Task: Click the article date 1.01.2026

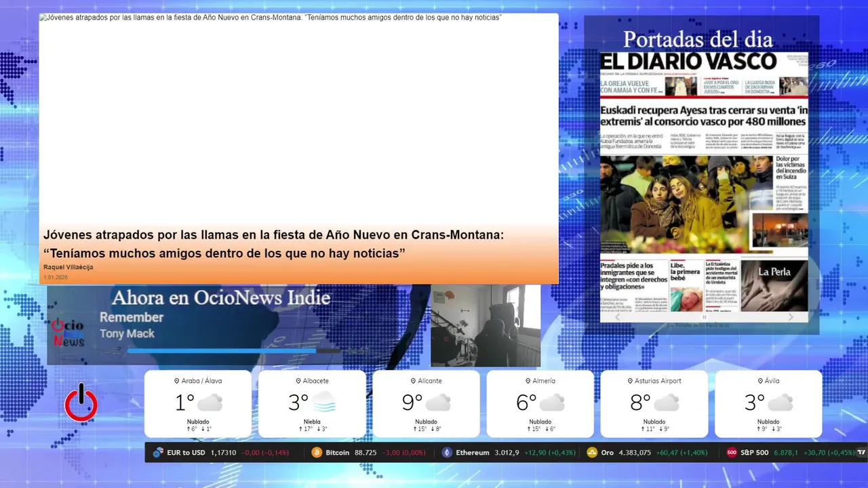Action: point(56,277)
